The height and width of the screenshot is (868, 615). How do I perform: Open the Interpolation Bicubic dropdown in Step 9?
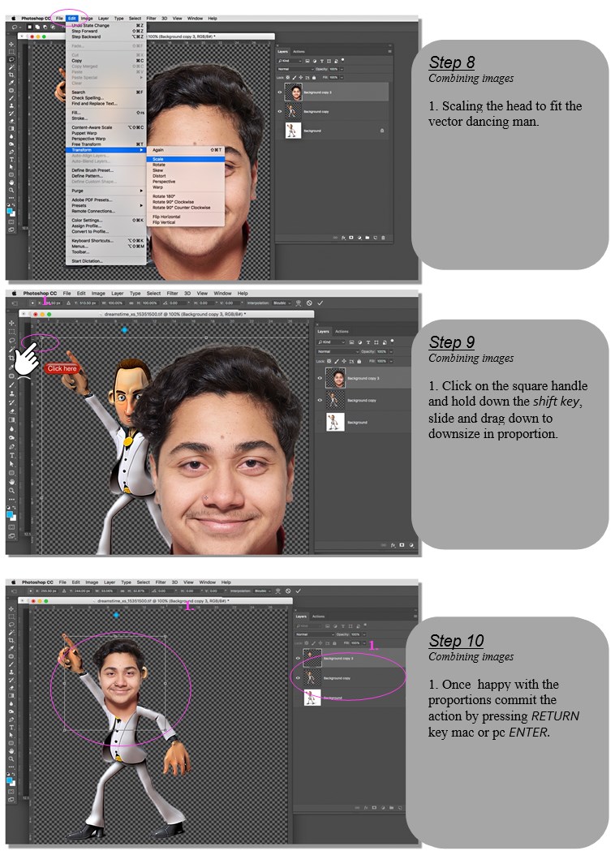point(284,303)
